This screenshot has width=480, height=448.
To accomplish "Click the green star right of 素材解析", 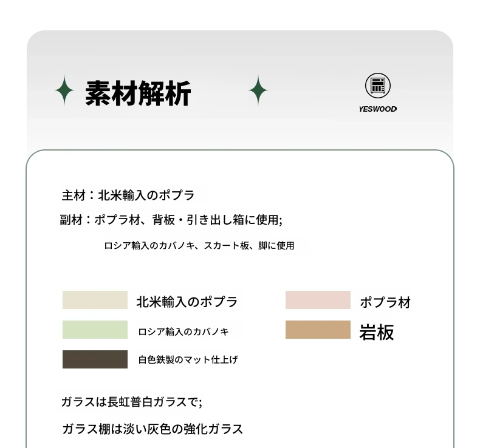I will [x=258, y=90].
